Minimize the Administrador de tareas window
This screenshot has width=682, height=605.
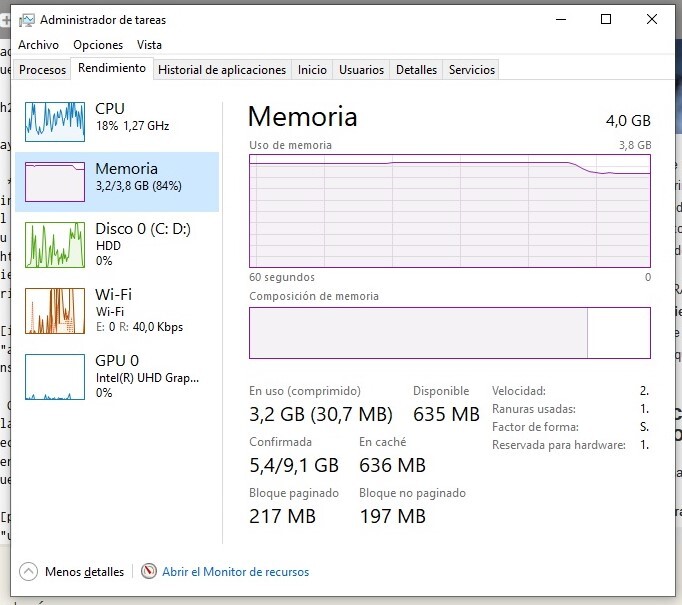pyautogui.click(x=561, y=20)
